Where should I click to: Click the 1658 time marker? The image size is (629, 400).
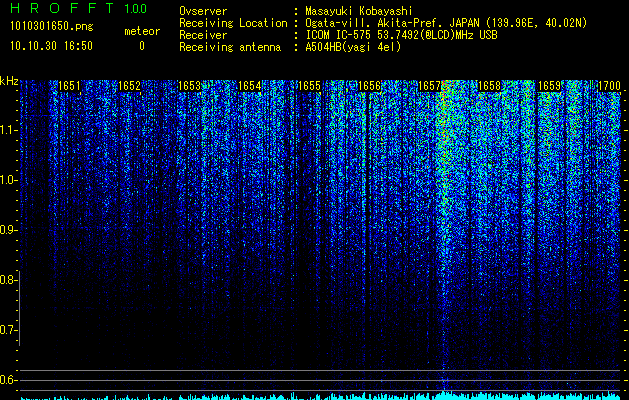point(490,86)
